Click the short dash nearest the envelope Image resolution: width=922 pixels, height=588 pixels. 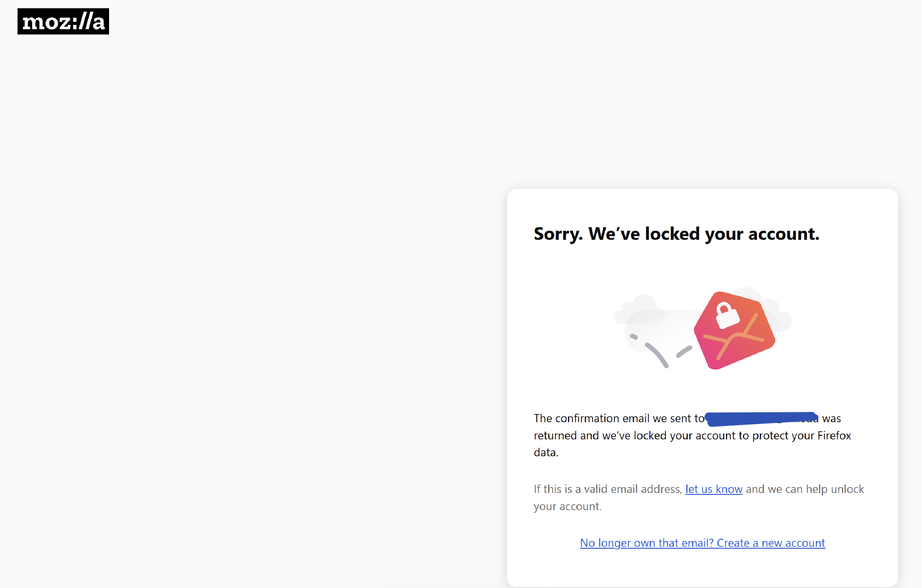[x=684, y=351]
